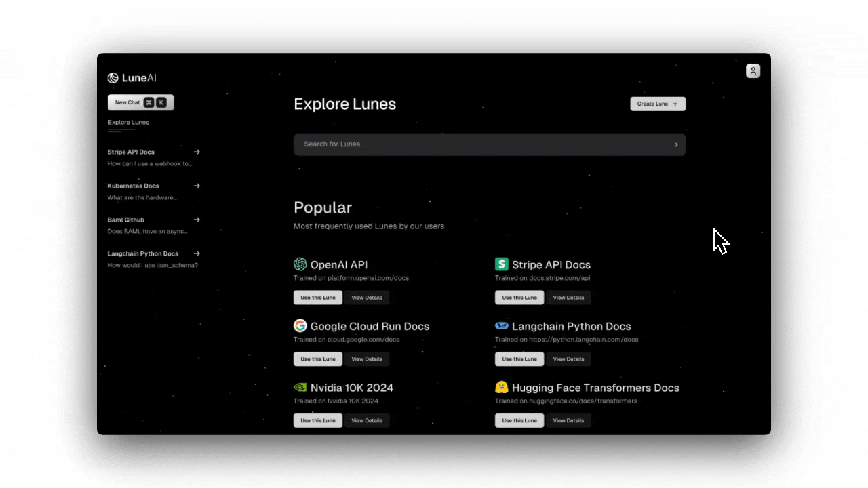Click the OpenAI API card title

click(x=339, y=265)
